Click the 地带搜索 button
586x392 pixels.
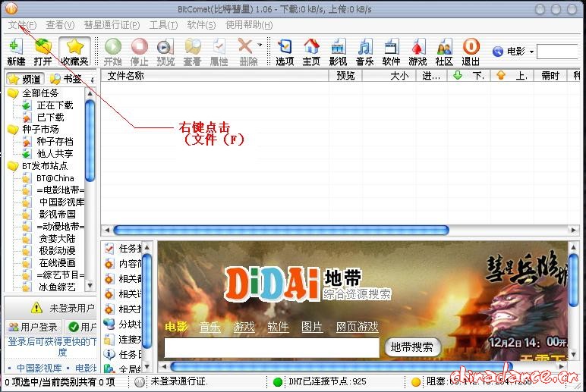pyautogui.click(x=412, y=347)
